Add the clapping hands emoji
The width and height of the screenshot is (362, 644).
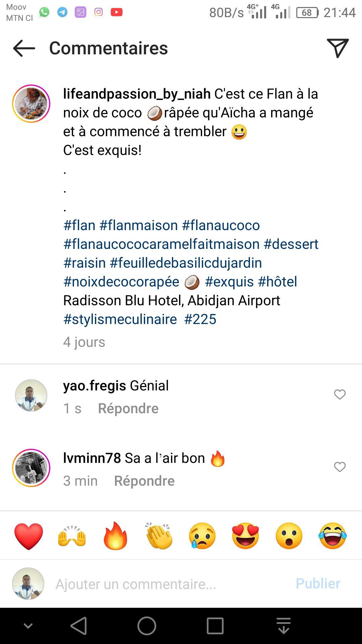tap(159, 536)
